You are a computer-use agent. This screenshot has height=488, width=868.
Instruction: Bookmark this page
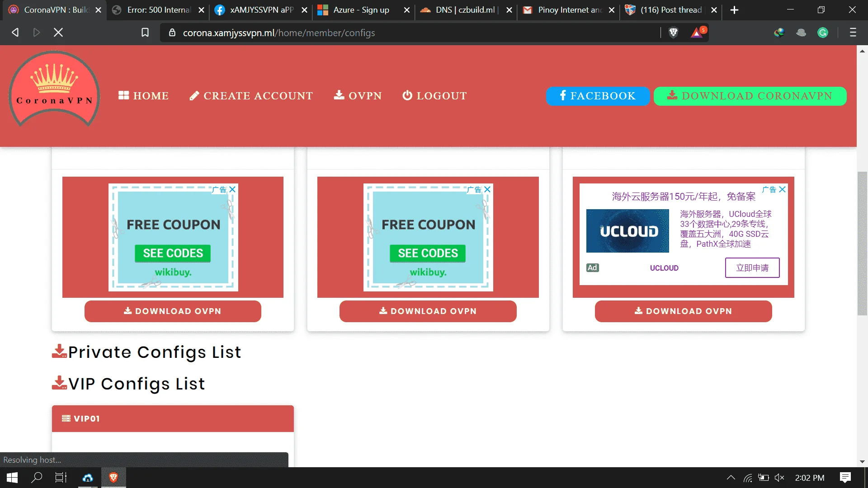145,33
